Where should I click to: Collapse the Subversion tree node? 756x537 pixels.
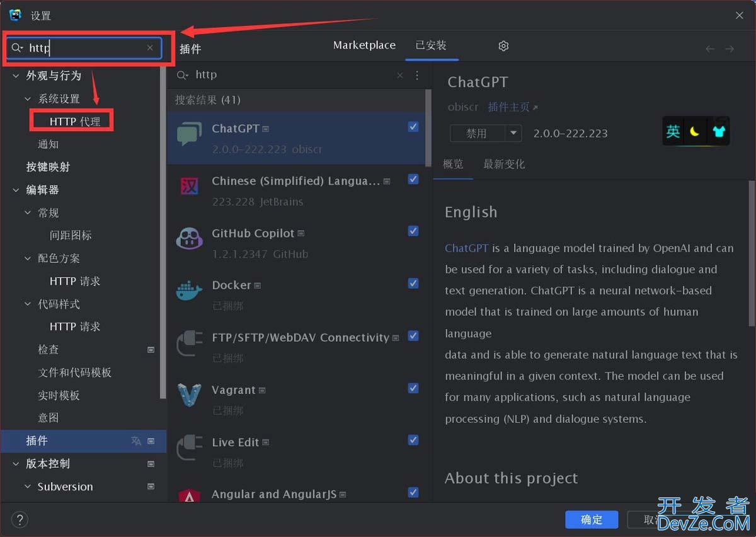(x=28, y=487)
